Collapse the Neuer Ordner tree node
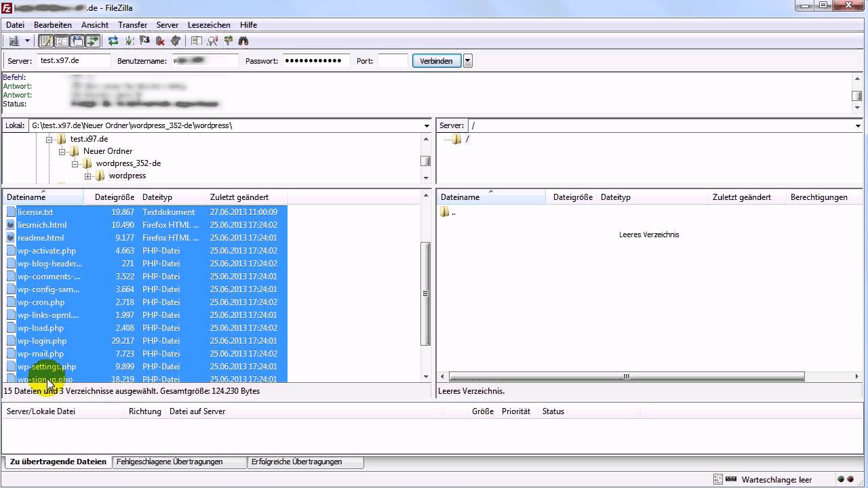 click(x=62, y=151)
